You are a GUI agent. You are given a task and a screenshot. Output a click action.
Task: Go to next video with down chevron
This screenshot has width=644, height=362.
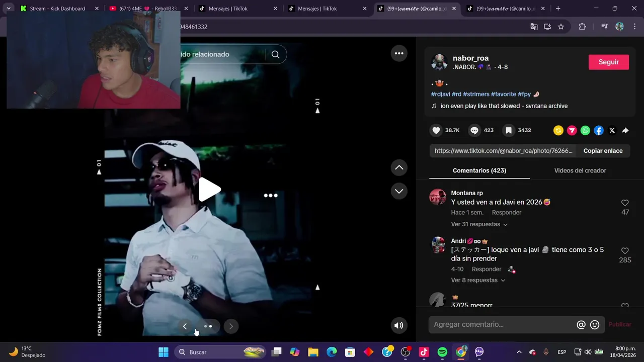point(399,191)
